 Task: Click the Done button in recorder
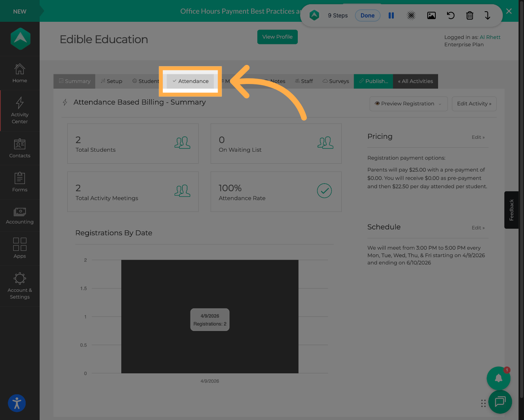point(367,16)
